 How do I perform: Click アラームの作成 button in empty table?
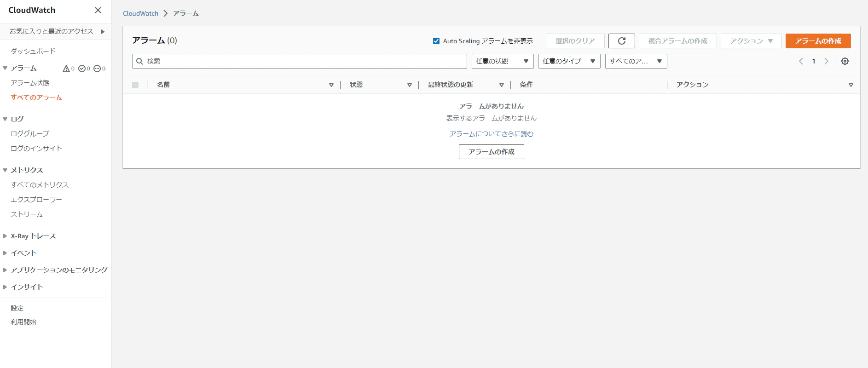click(491, 152)
